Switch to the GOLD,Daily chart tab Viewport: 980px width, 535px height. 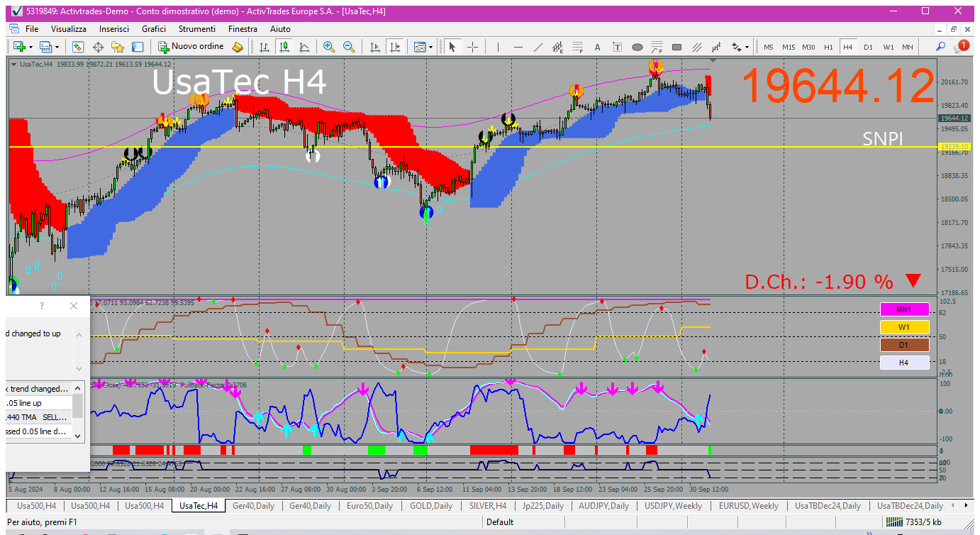tap(431, 506)
